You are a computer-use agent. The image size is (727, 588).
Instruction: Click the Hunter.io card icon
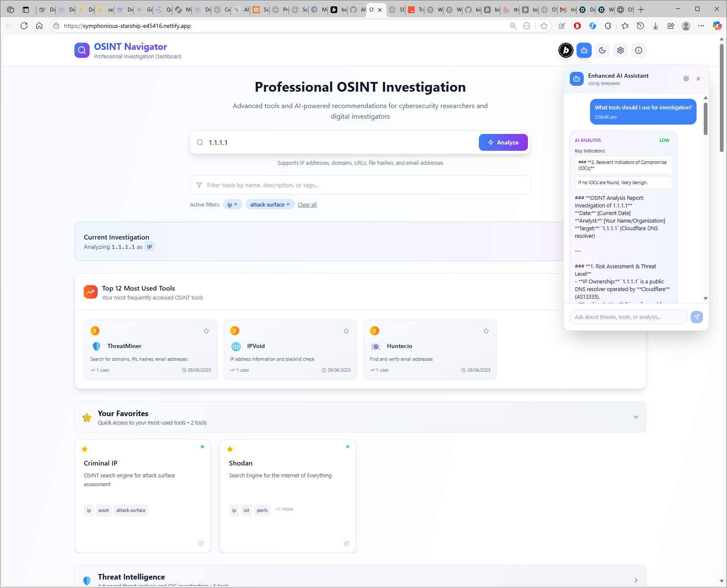tap(376, 346)
